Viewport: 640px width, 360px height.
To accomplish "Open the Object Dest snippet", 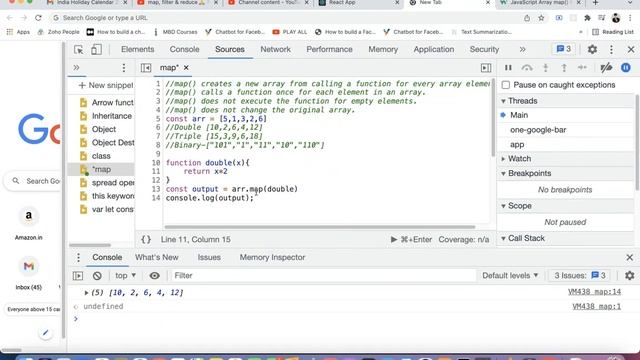I will point(107,142).
